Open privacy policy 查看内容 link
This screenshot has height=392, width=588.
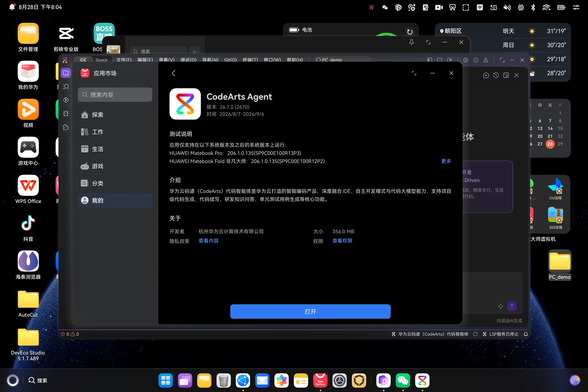pyautogui.click(x=208, y=241)
